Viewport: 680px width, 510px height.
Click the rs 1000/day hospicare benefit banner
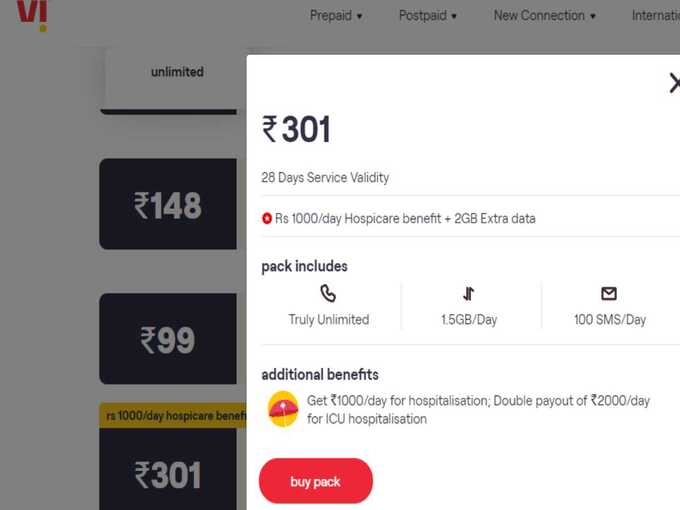click(173, 415)
